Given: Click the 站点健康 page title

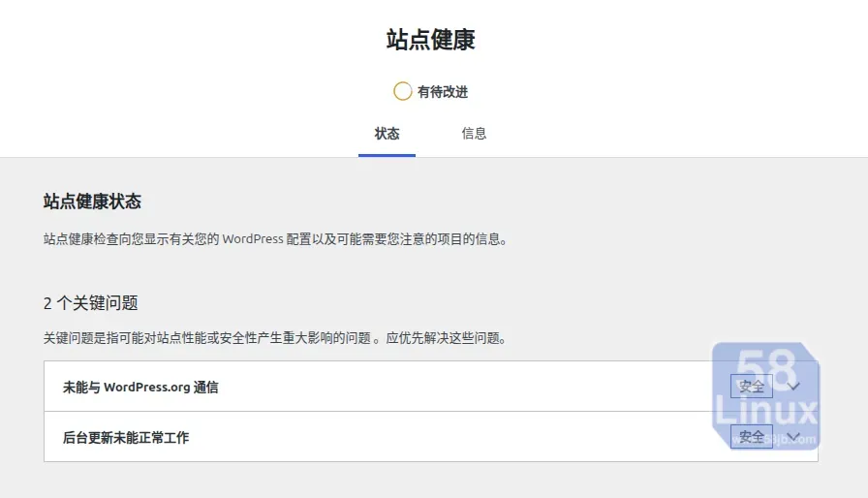Looking at the screenshot, I should click(431, 40).
